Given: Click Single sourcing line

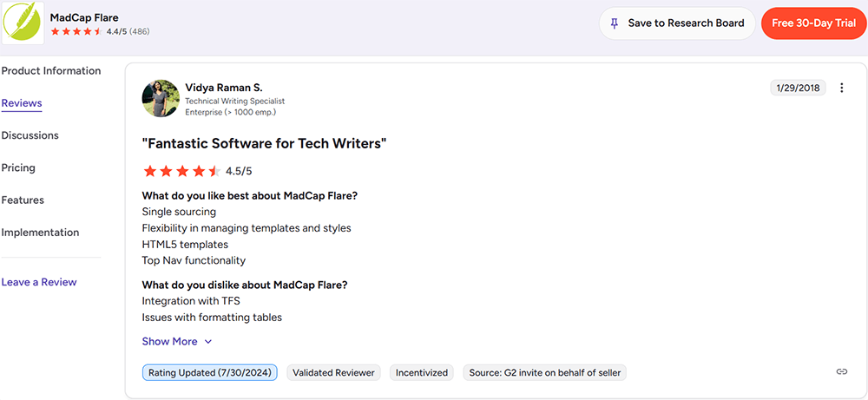Looking at the screenshot, I should pos(179,212).
